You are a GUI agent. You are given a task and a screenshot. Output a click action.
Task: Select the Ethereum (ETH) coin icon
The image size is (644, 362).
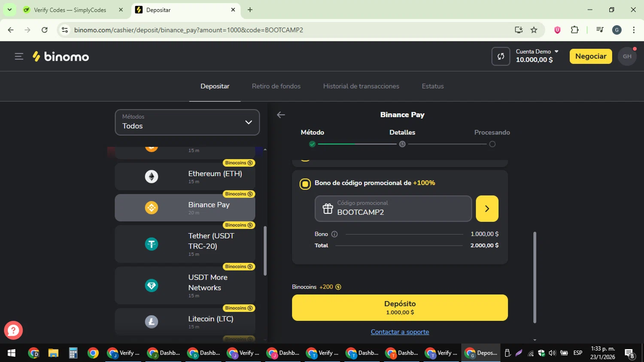tap(152, 176)
